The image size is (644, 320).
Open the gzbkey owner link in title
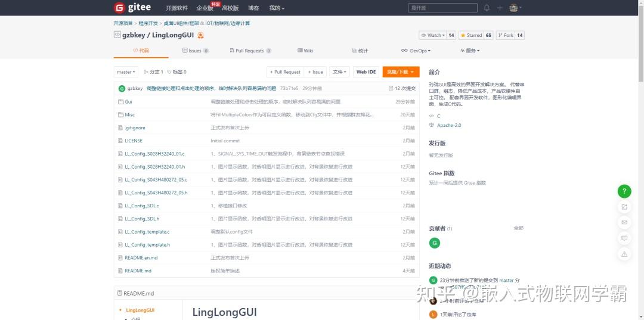(x=135, y=35)
